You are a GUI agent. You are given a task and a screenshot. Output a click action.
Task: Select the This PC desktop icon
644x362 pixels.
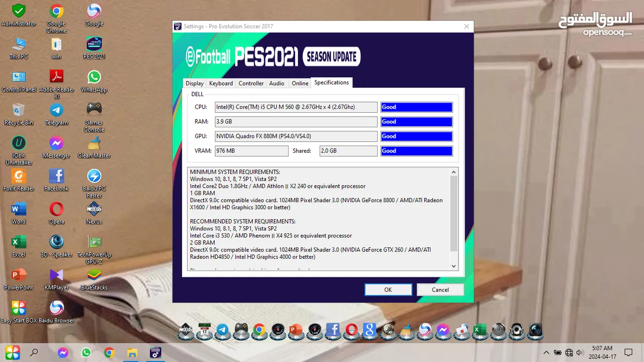click(x=19, y=48)
